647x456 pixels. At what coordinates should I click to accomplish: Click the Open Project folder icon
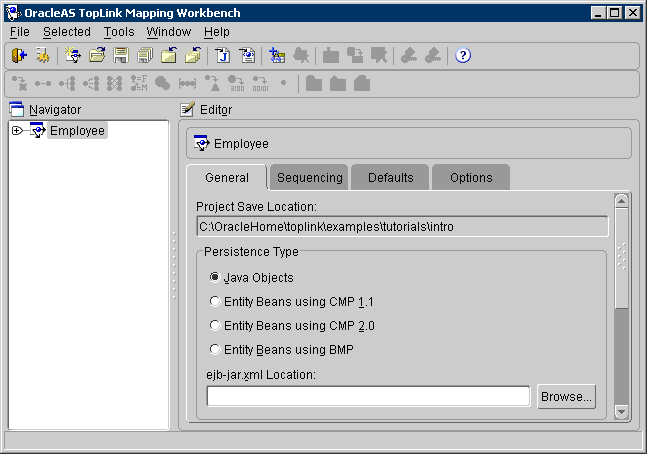point(97,55)
